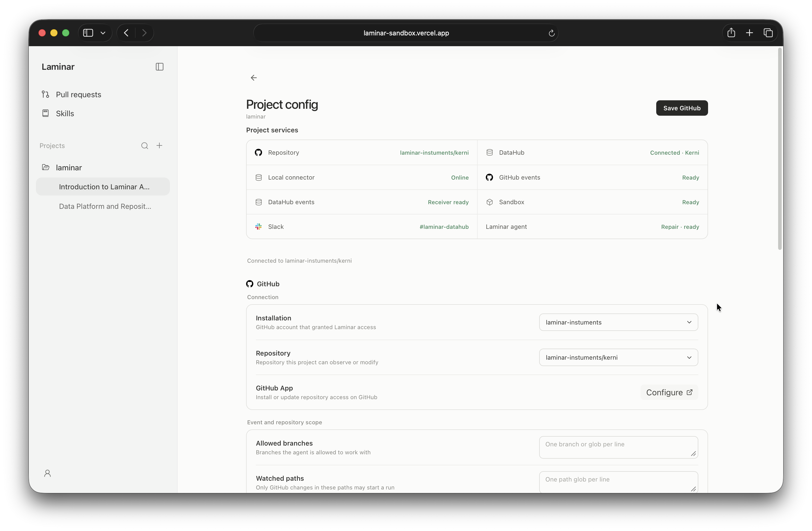Image resolution: width=812 pixels, height=531 pixels.
Task: Open Data Platform and Reposit... item
Action: [x=103, y=206]
